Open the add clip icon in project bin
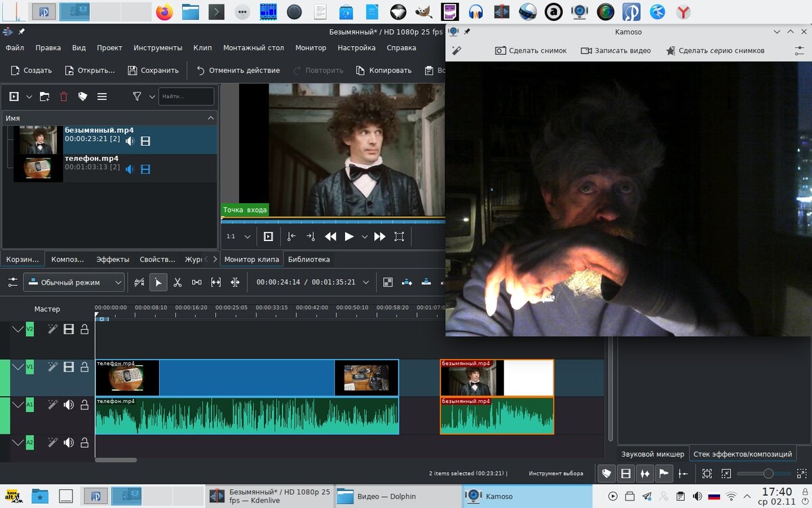The width and height of the screenshot is (812, 508). tap(14, 97)
